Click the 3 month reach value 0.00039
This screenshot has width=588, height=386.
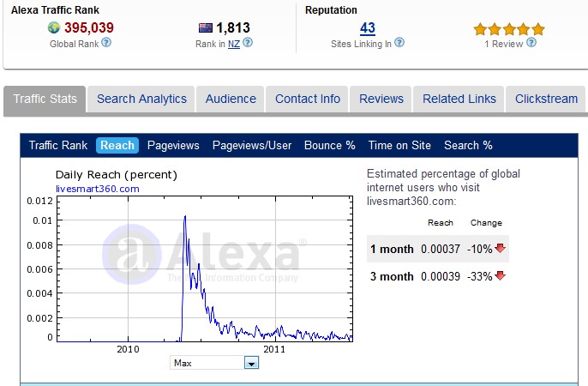(441, 276)
